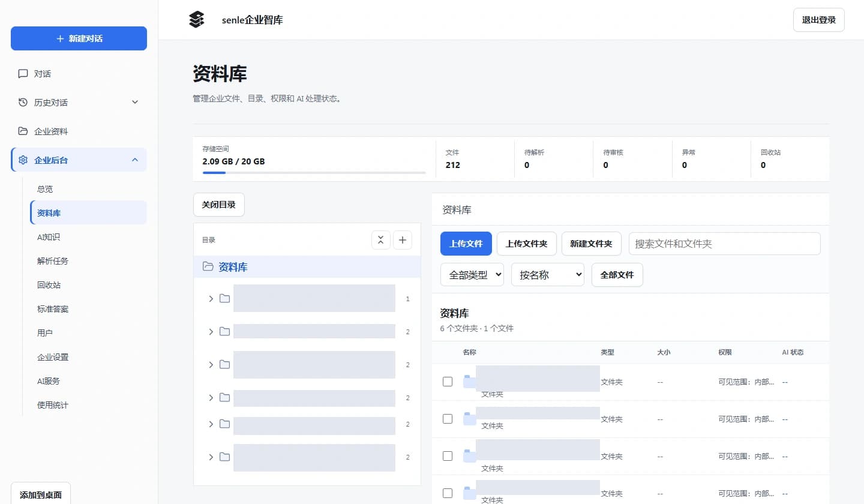
Task: Click the 对话 chat bubble icon
Action: [x=23, y=74]
